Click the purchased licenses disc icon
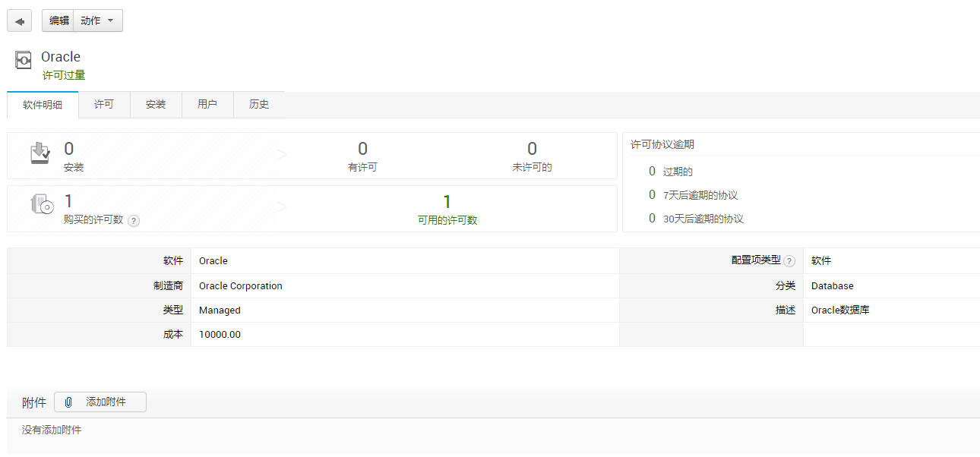This screenshot has width=980, height=457. [41, 204]
